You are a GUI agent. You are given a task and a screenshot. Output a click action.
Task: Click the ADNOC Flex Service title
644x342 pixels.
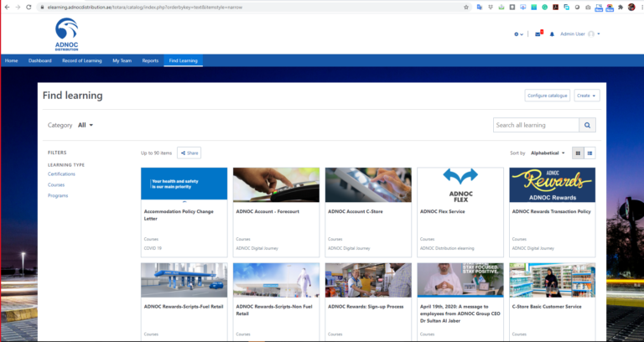(x=443, y=212)
